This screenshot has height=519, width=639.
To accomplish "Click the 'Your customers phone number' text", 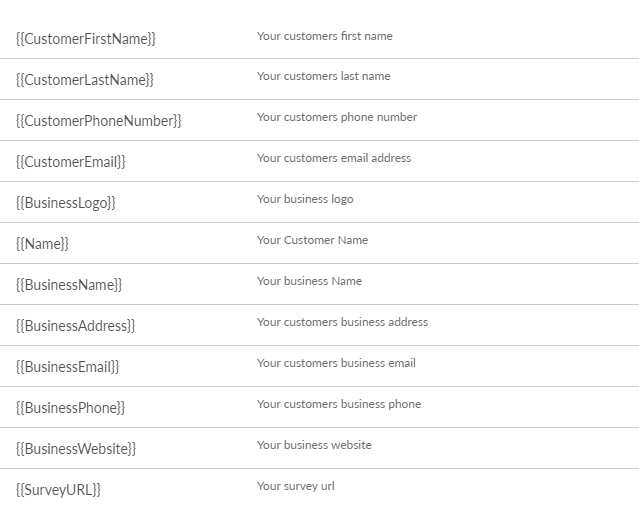I will click(x=337, y=117).
